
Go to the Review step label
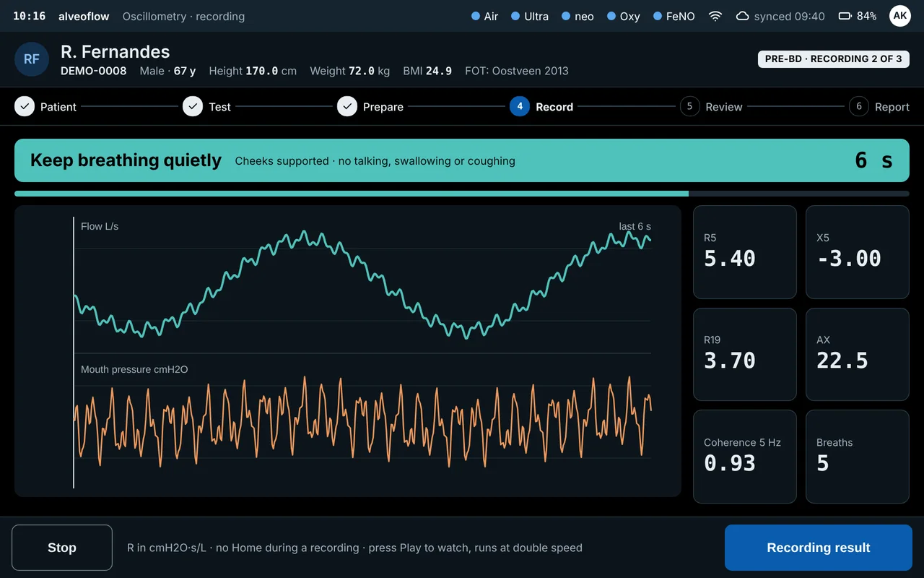pyautogui.click(x=724, y=107)
